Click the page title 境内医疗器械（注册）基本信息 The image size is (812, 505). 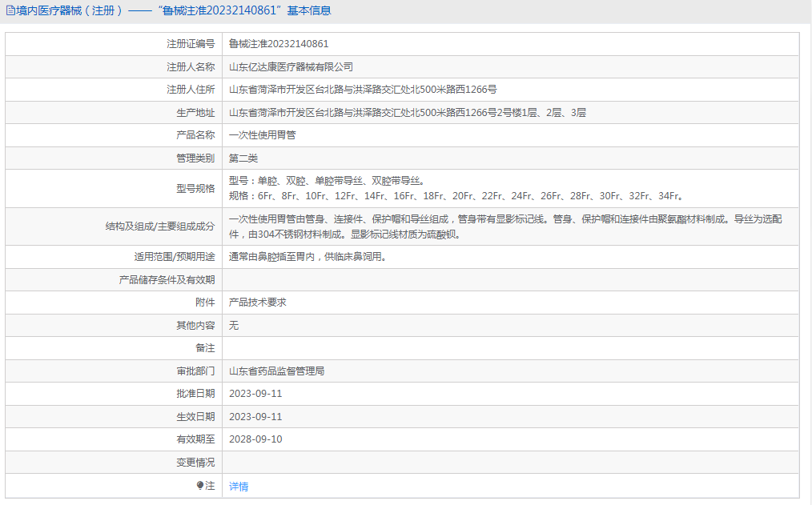tap(174, 10)
